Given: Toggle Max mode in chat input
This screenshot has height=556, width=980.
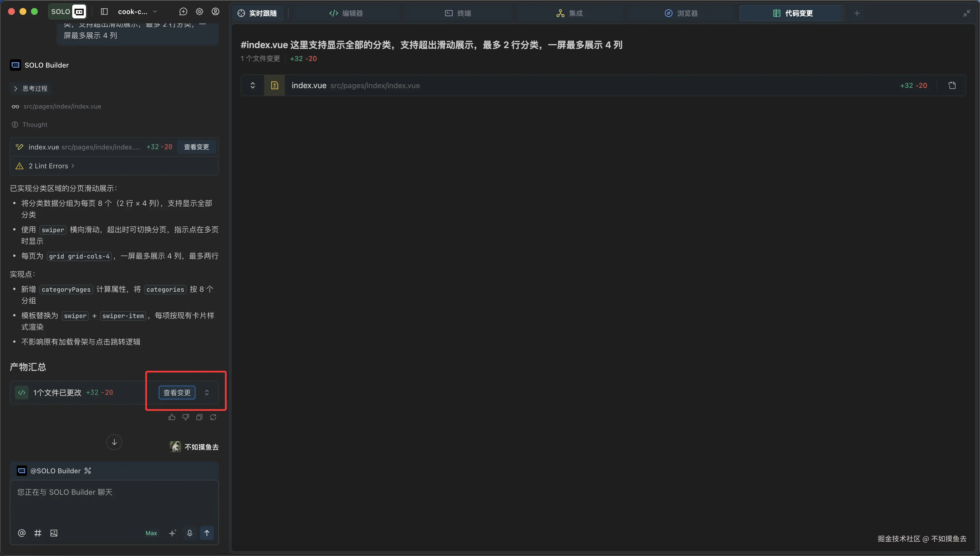Looking at the screenshot, I should pos(151,533).
